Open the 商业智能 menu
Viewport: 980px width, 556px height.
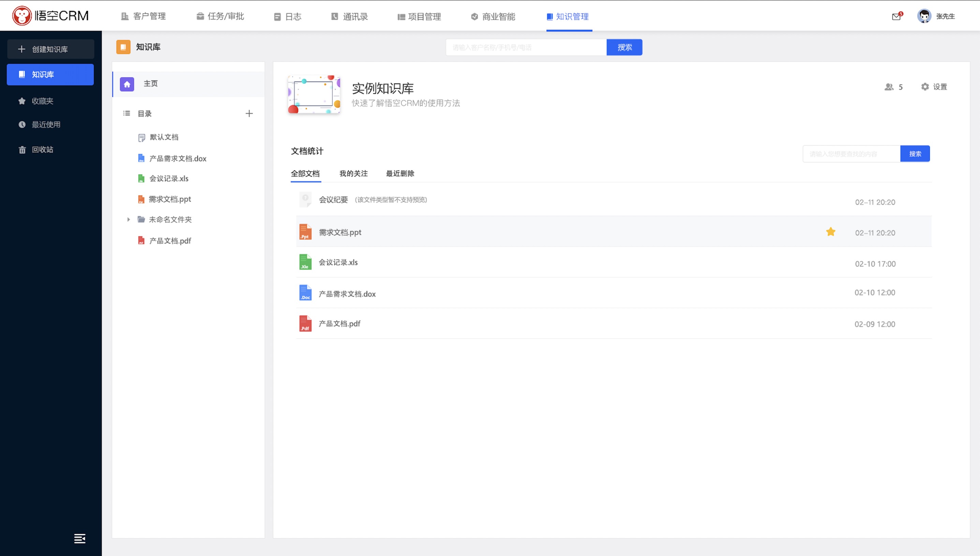(x=493, y=16)
